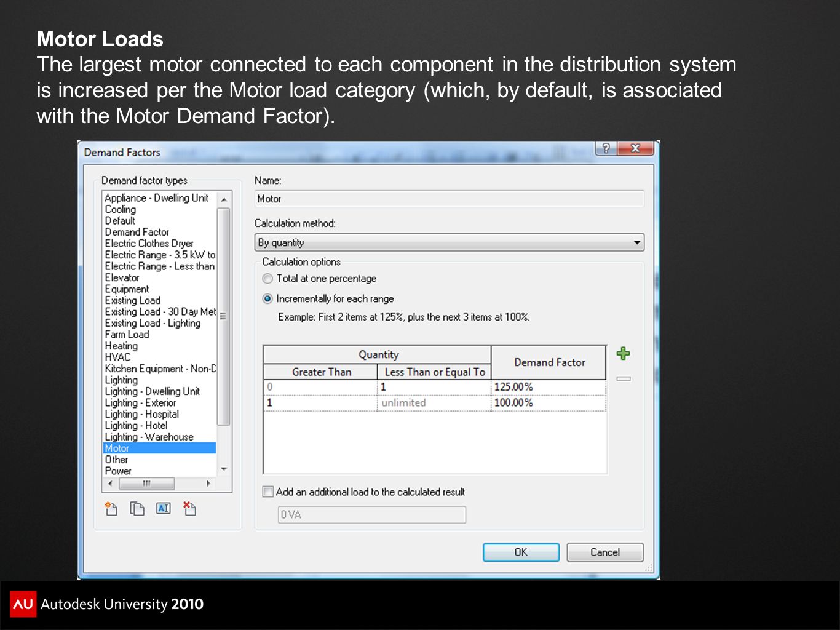This screenshot has height=630, width=840.
Task: Click the 100.00% demand factor cell
Action: tap(549, 402)
